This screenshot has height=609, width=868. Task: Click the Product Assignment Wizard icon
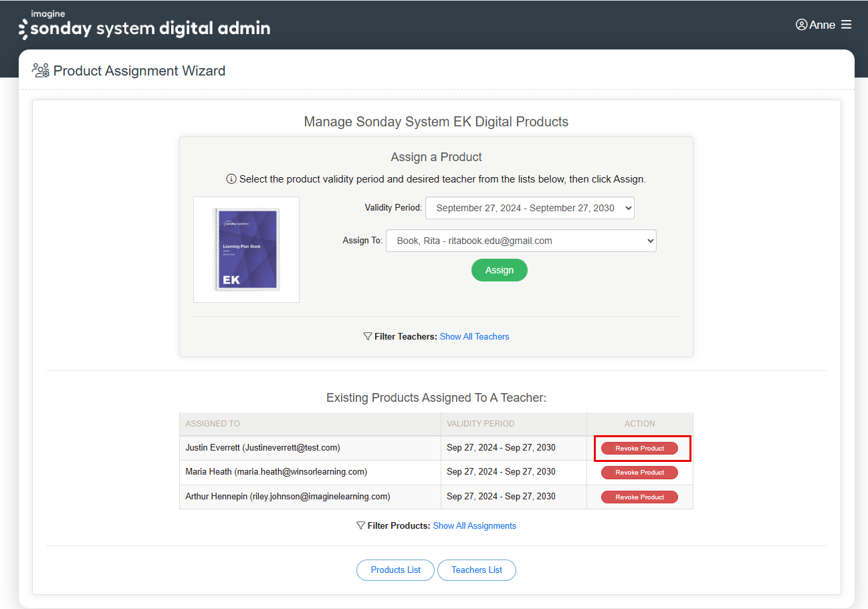tap(40, 70)
